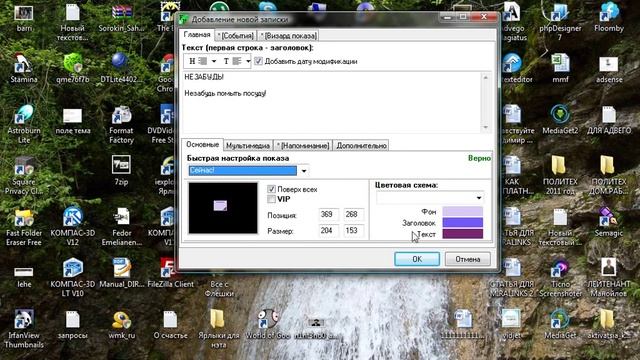Click the text area scrollbar down arrow

pyautogui.click(x=486, y=127)
